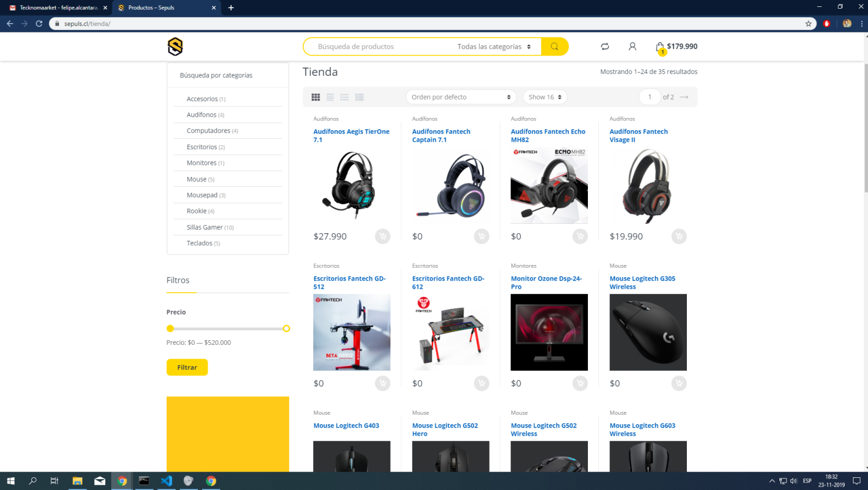Open the user account icon
This screenshot has width=868, height=490.
point(632,46)
